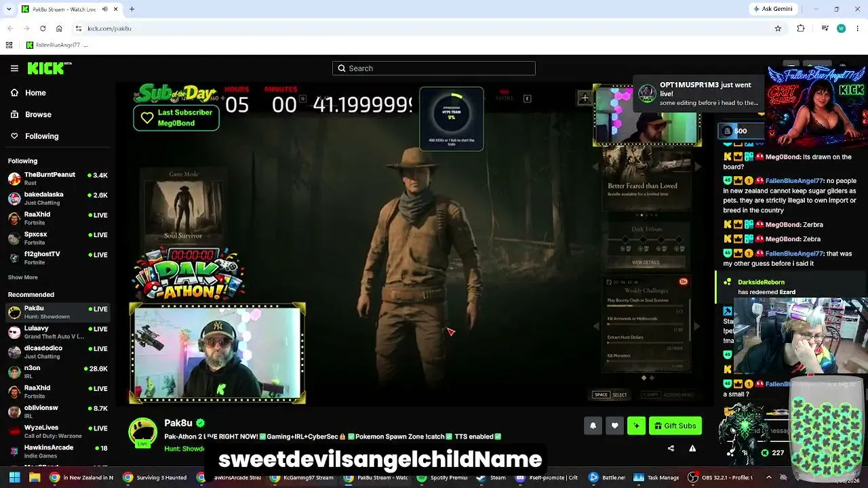Click the browser forward arrow
This screenshot has height=488, width=868.
(26, 28)
